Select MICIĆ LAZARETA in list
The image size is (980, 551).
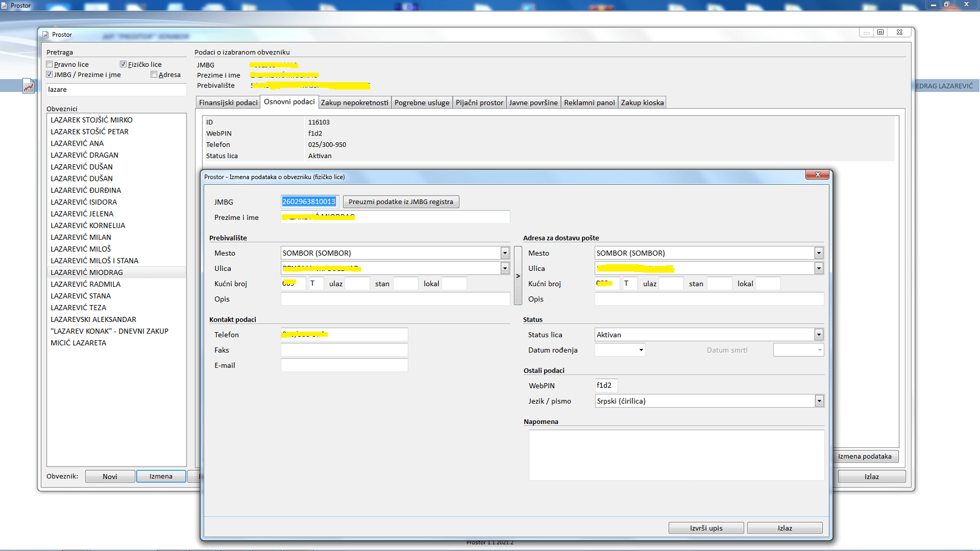pos(116,343)
